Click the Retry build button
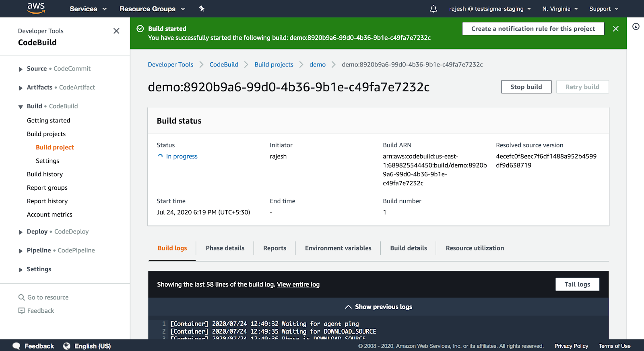 tap(582, 87)
